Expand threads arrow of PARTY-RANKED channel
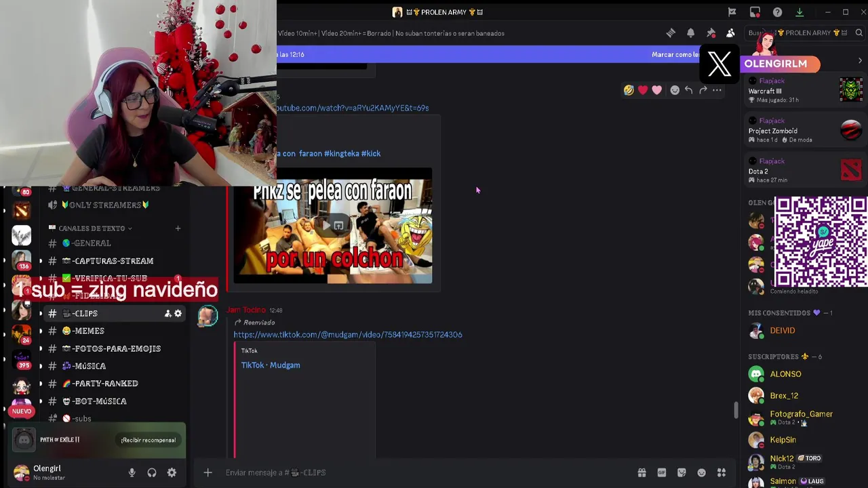This screenshot has width=868, height=488. 41,384
